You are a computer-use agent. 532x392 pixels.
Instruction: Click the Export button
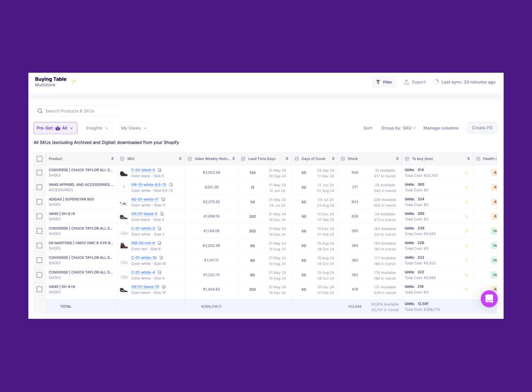[x=415, y=82]
